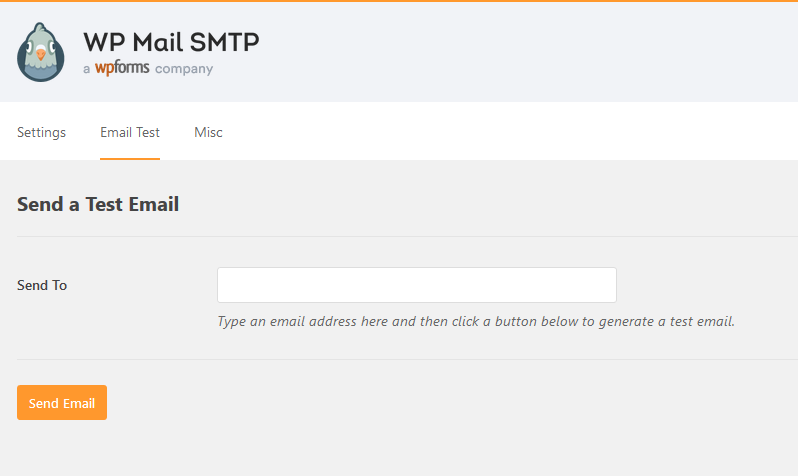
Task: Click the Send To field label
Action: [x=42, y=285]
